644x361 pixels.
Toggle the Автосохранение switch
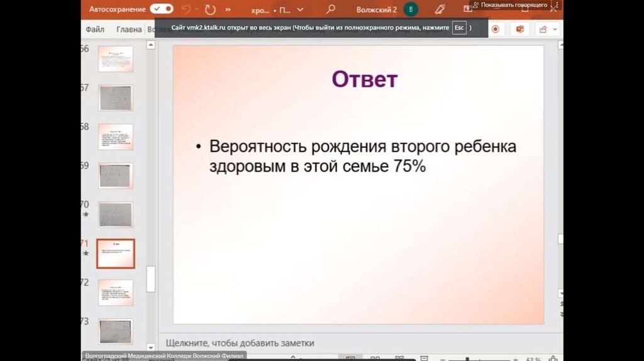[162, 9]
